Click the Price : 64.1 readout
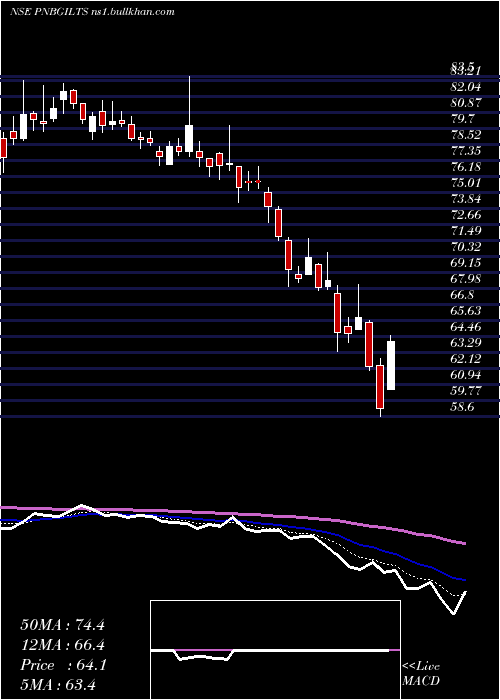 click(x=62, y=665)
